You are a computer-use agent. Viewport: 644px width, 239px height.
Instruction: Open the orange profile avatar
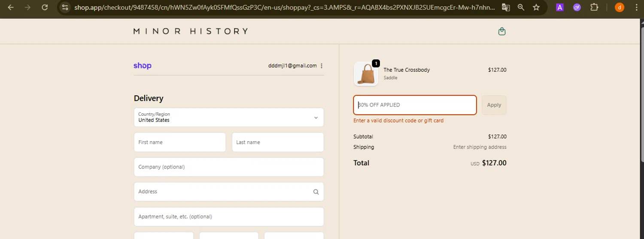pos(620,7)
